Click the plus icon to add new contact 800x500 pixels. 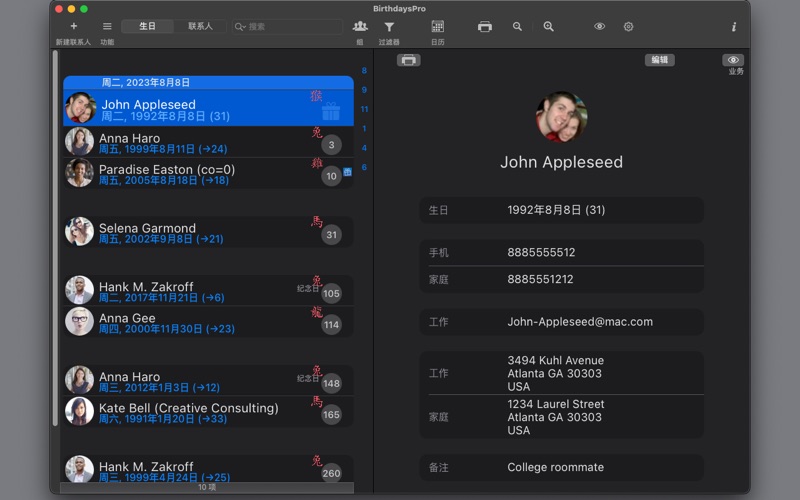pyautogui.click(x=73, y=26)
